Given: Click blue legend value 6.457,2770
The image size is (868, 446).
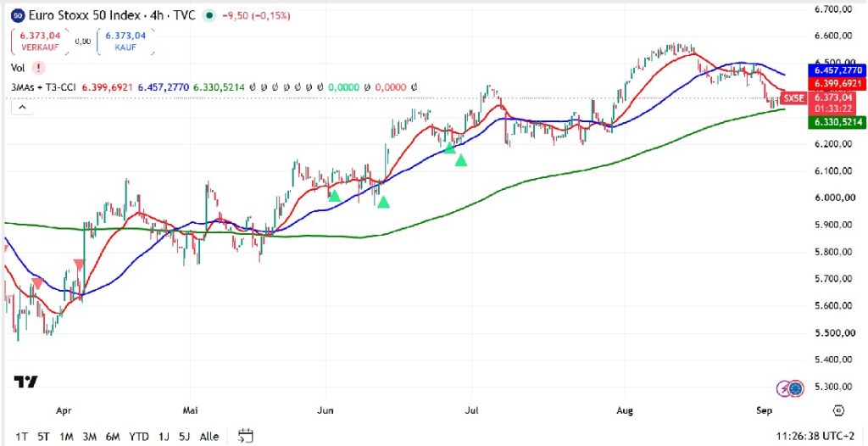Looking at the screenshot, I should click(164, 87).
